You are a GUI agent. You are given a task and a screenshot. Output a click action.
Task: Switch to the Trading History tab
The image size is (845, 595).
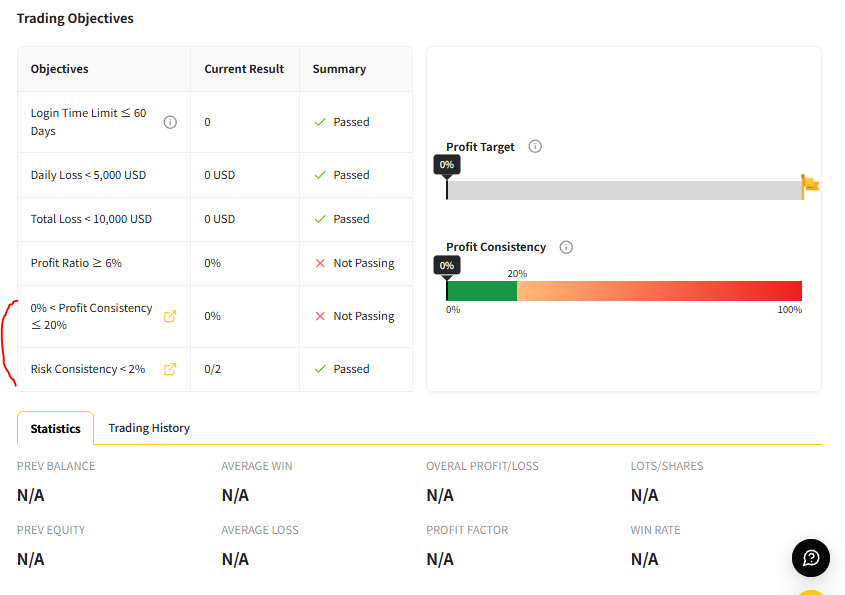coord(149,428)
